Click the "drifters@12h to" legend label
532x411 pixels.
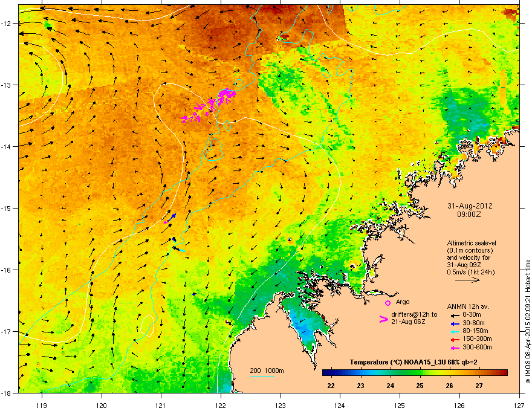(414, 315)
